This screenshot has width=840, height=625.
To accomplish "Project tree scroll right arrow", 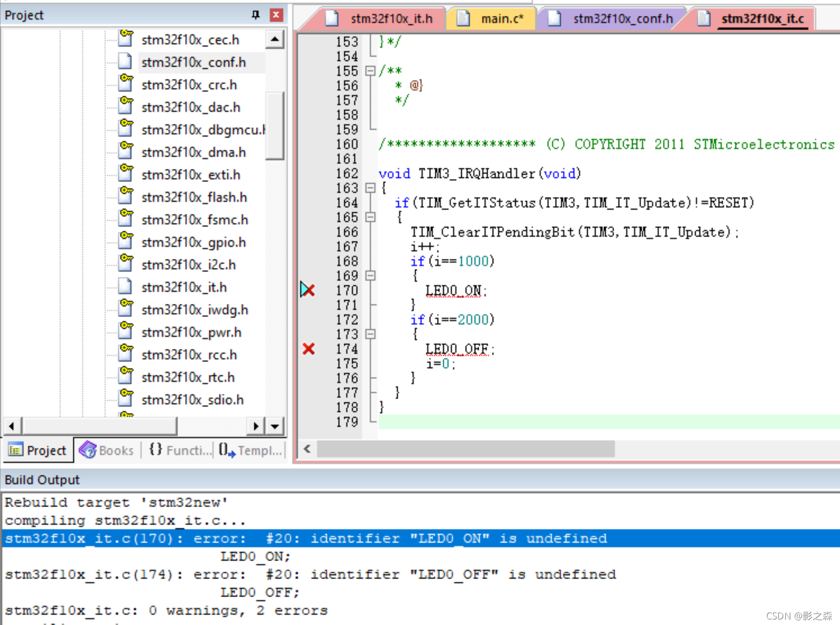I will pos(256,426).
